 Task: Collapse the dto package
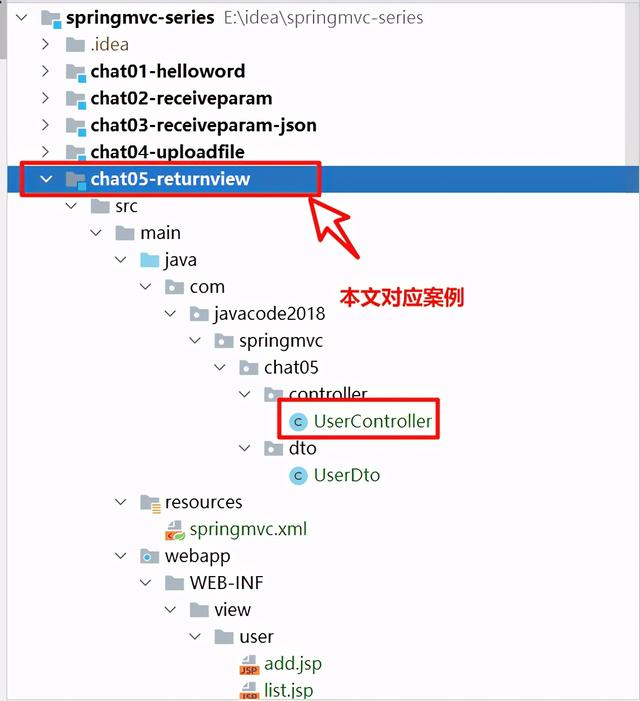pos(244,448)
